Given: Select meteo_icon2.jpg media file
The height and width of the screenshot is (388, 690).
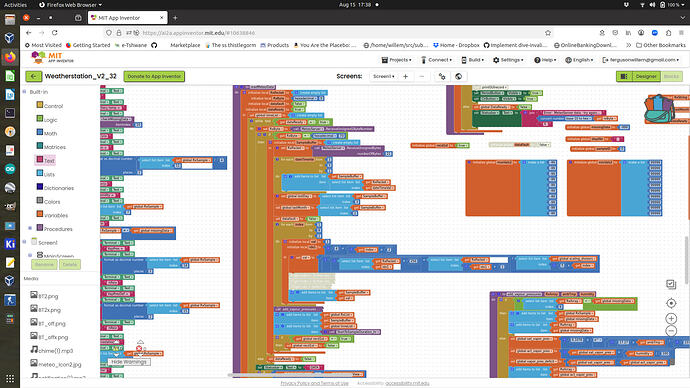Looking at the screenshot, I should pyautogui.click(x=55, y=364).
